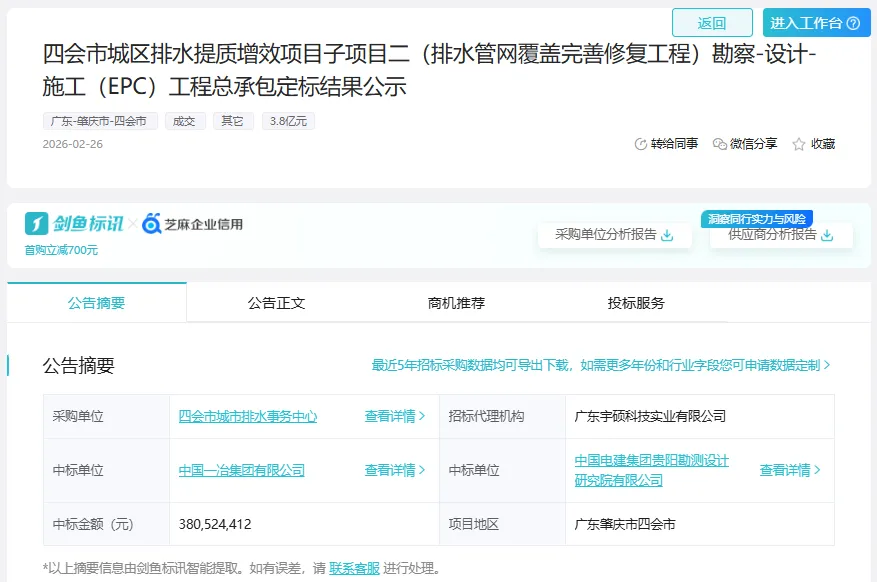
Task: Click the star 收藏 favorite icon
Action: coord(799,144)
